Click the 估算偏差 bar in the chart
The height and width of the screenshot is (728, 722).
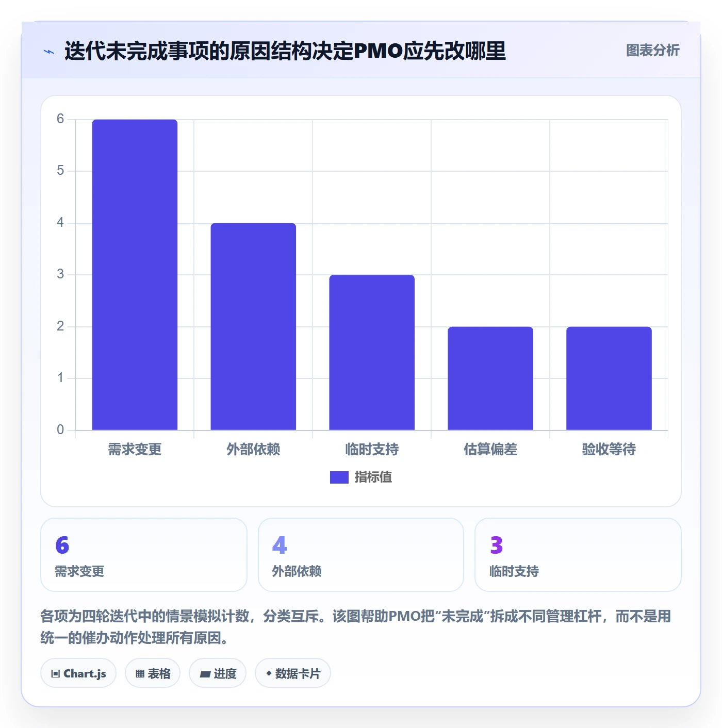pos(490,378)
